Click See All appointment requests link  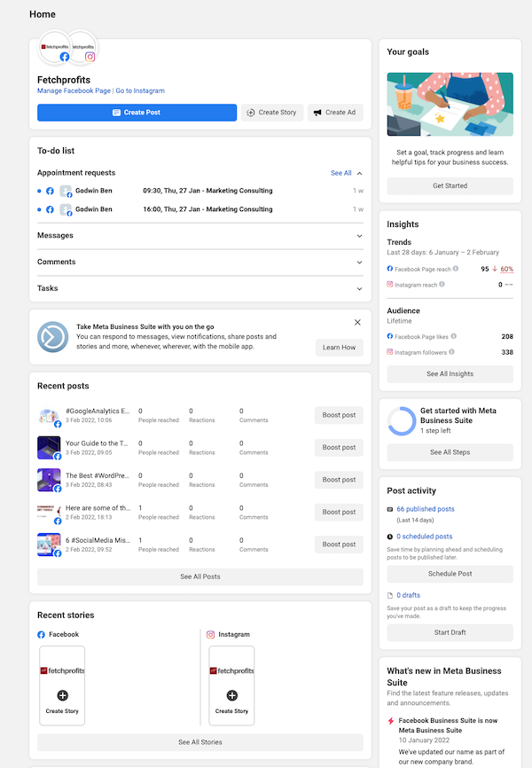click(x=341, y=173)
